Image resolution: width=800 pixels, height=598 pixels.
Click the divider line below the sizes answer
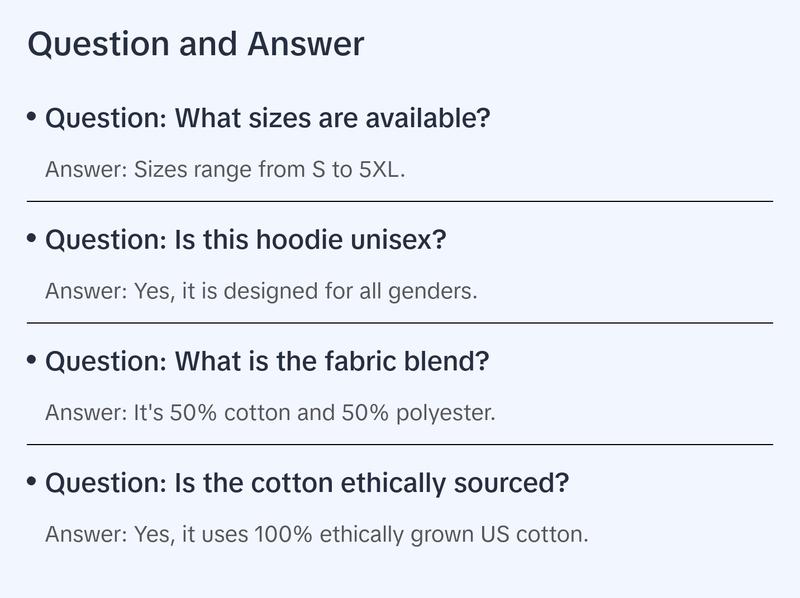400,201
